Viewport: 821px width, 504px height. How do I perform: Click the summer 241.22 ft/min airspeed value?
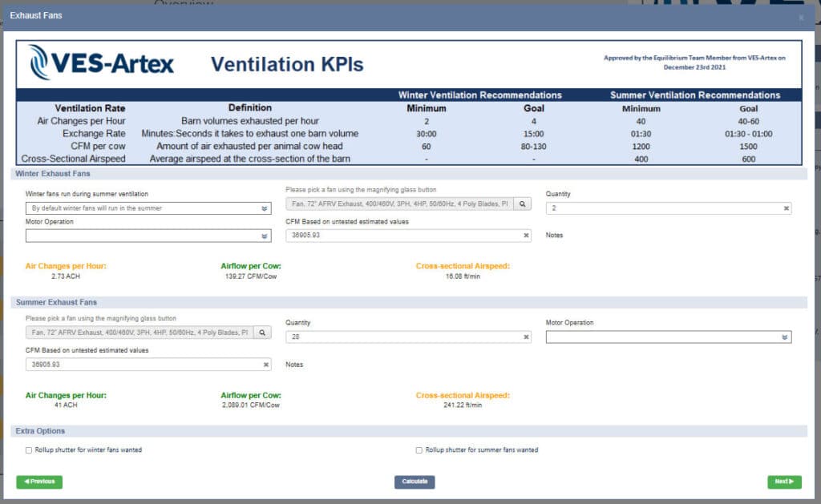tap(463, 405)
